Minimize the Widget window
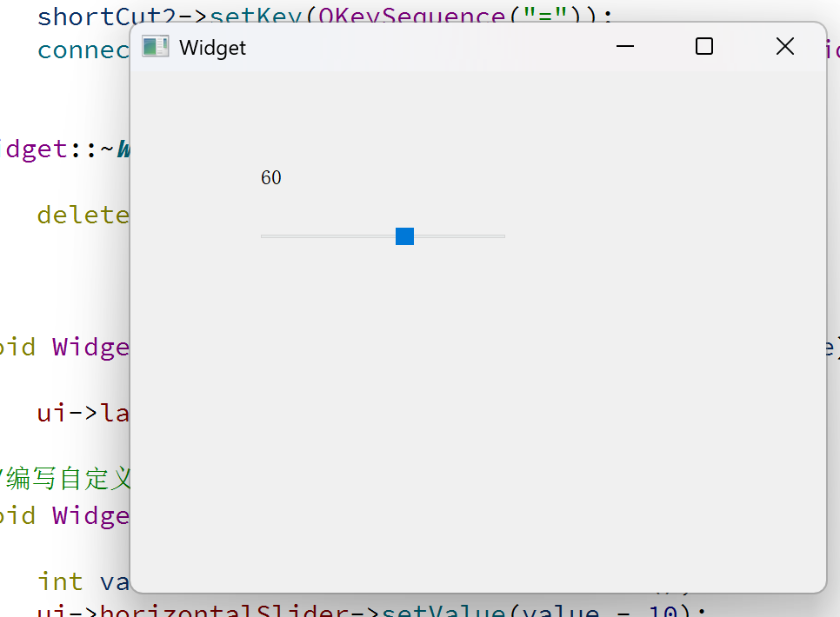This screenshot has width=840, height=617. [x=624, y=47]
